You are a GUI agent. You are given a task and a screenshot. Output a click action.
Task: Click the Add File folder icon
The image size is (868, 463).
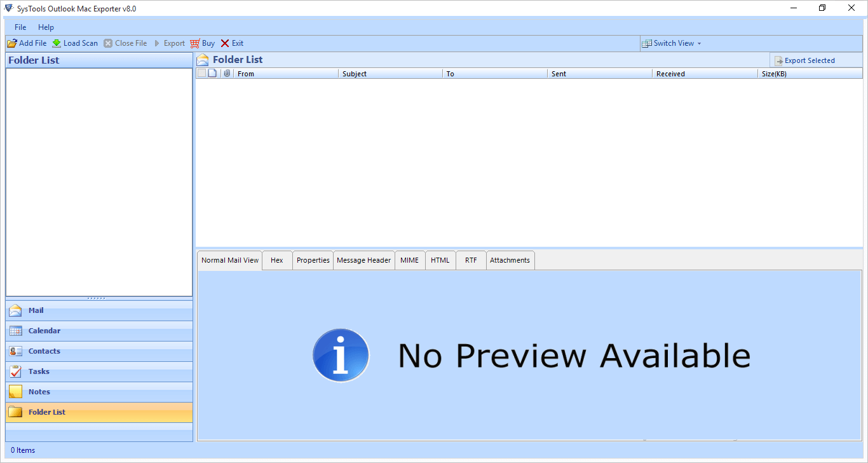pos(11,43)
